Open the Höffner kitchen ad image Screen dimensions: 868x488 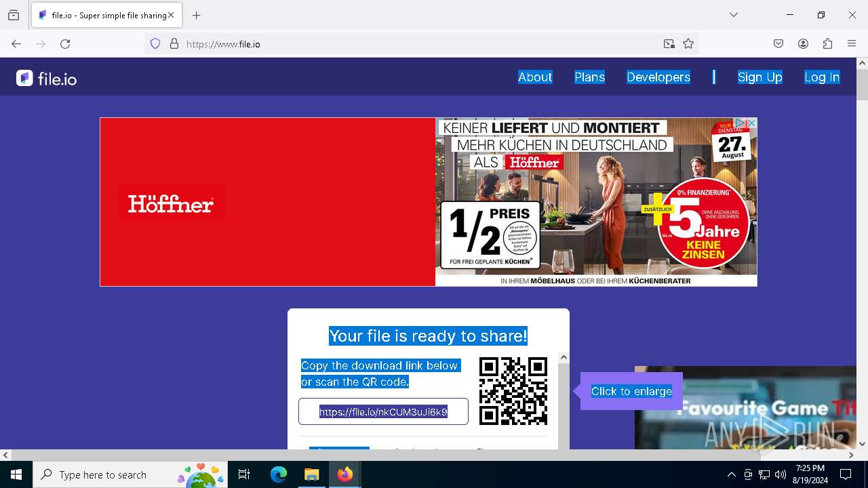click(x=596, y=202)
